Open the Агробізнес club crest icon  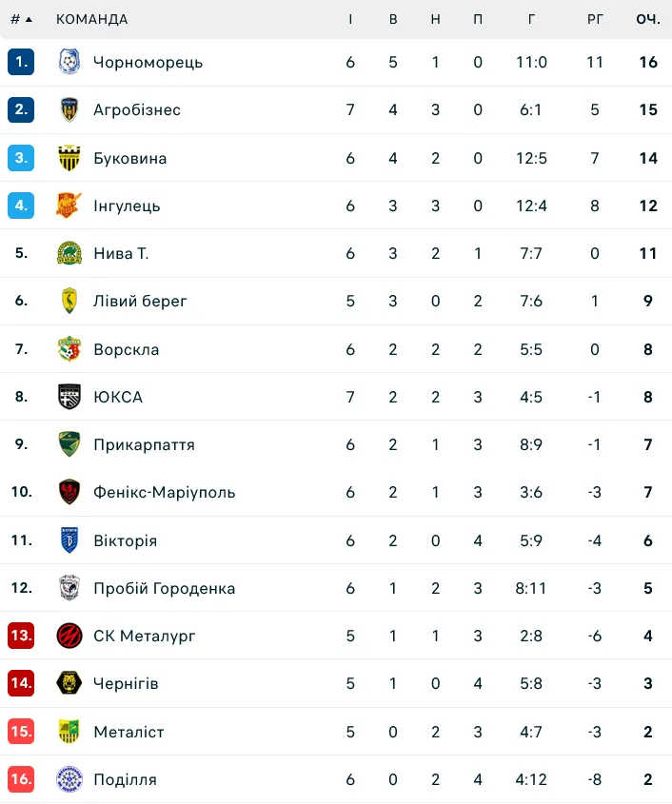pyautogui.click(x=69, y=109)
